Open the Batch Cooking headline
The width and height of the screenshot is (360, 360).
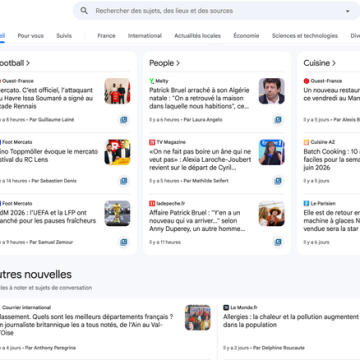tap(332, 160)
